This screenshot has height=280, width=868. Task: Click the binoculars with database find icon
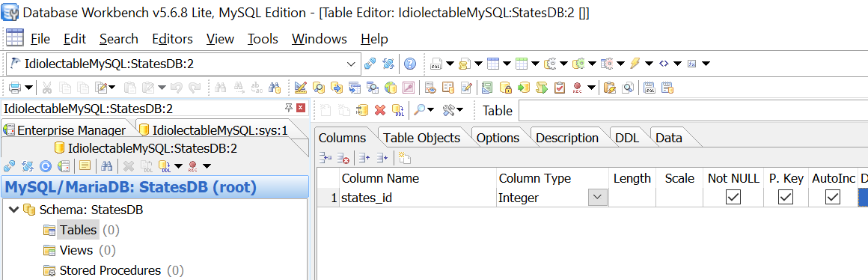coord(274,88)
